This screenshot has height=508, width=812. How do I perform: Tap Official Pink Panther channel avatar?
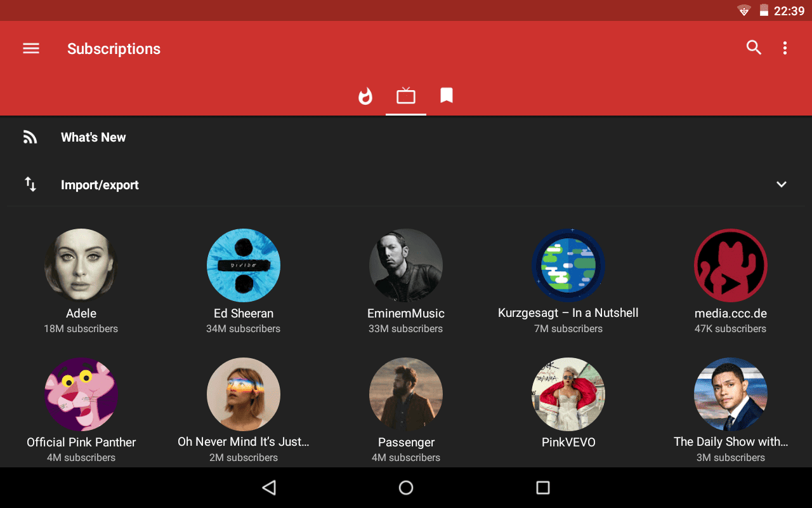[81, 394]
